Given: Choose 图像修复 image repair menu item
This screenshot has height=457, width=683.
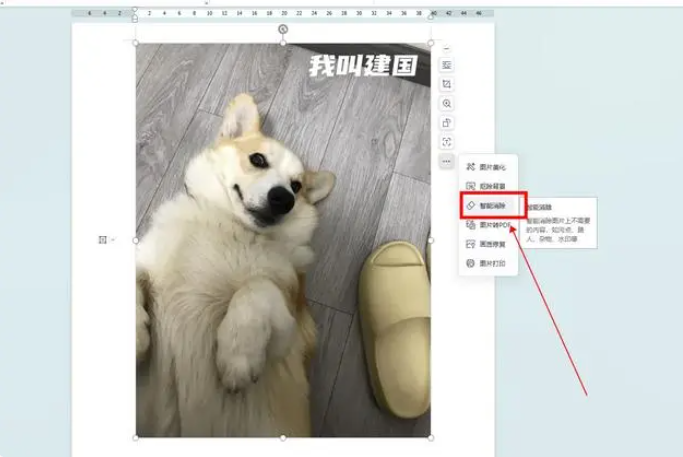Looking at the screenshot, I should [488, 244].
